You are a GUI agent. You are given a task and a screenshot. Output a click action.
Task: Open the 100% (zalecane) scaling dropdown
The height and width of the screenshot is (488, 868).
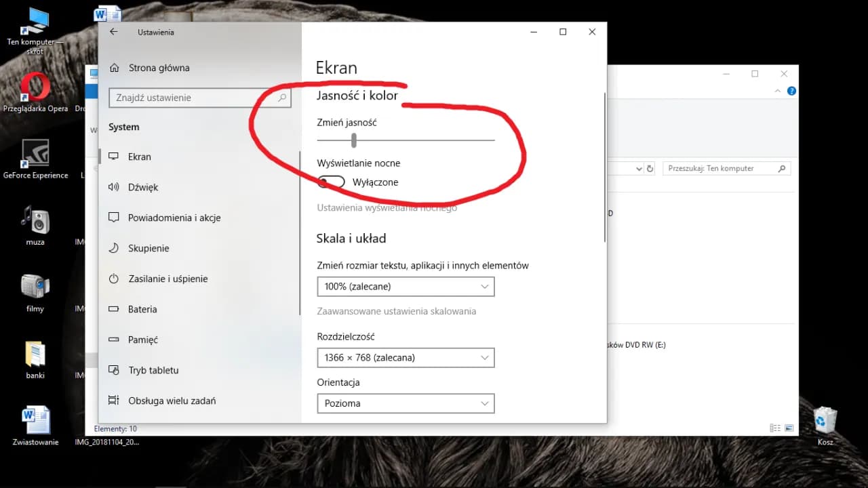coord(406,286)
